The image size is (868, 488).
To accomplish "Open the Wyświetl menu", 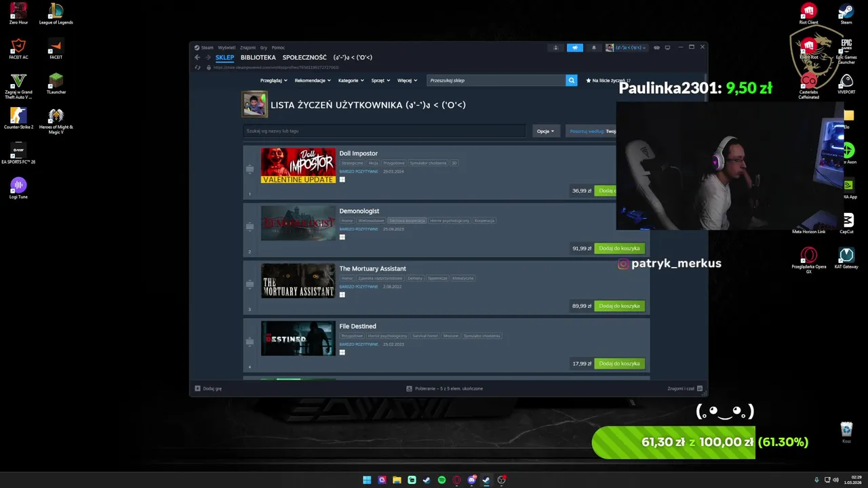I will pos(226,47).
